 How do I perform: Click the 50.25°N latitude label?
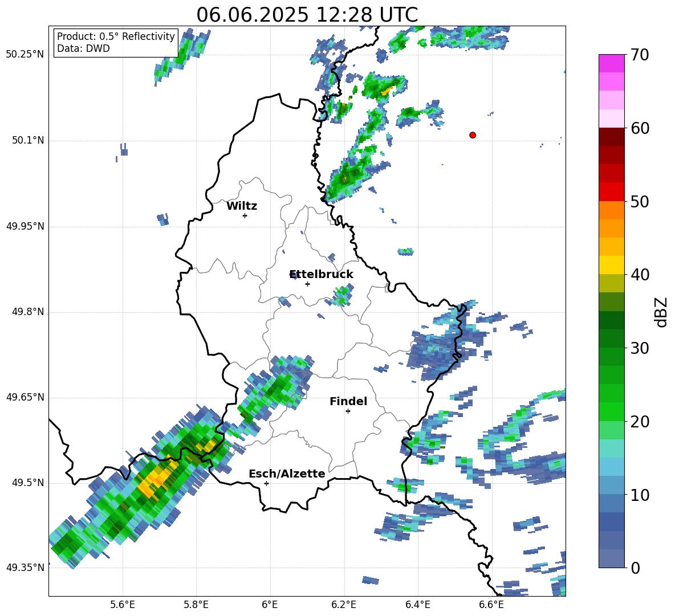25,55
